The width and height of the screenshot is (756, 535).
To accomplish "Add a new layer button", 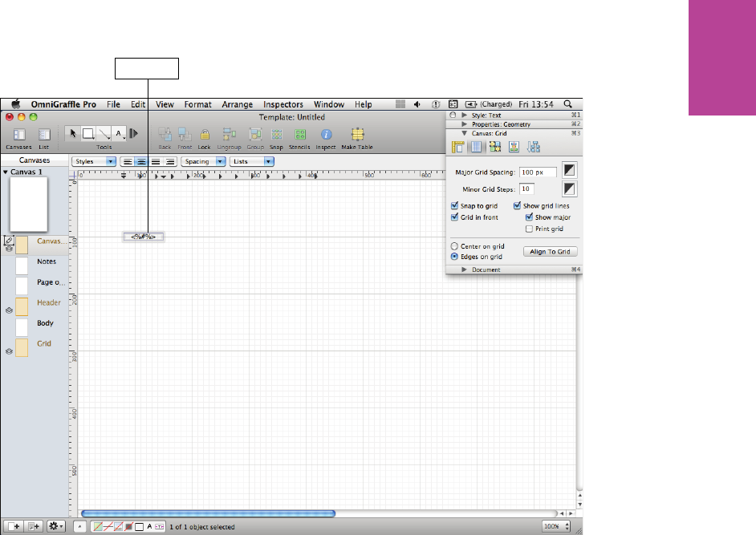I will tap(33, 526).
